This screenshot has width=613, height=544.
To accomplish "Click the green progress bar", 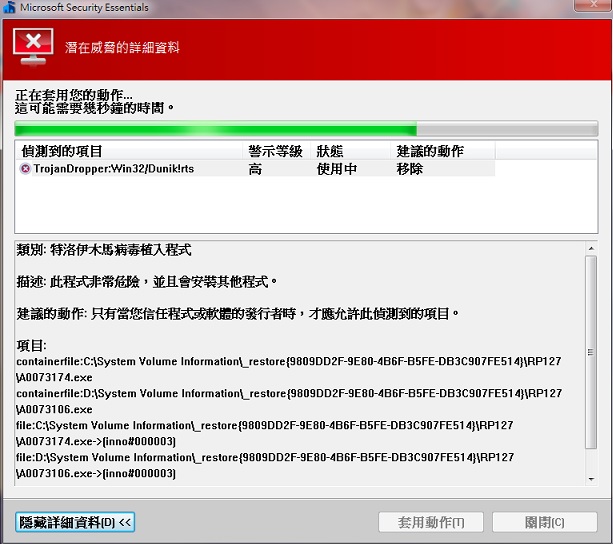I will (306, 129).
